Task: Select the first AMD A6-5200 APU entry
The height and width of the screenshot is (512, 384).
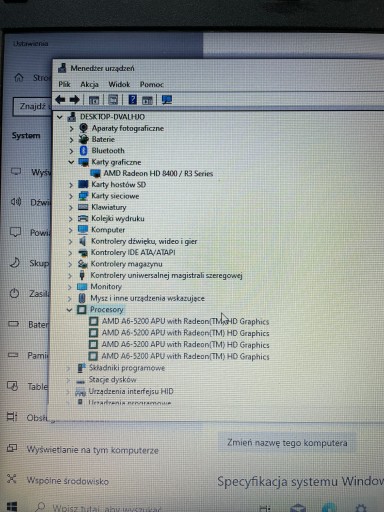Action: 185,321
